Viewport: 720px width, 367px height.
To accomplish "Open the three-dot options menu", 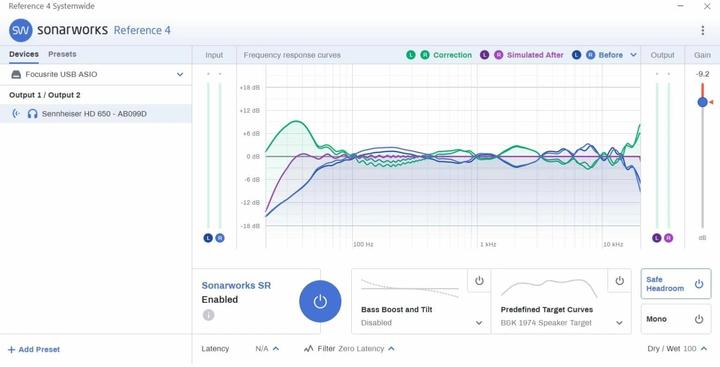I will tap(703, 30).
